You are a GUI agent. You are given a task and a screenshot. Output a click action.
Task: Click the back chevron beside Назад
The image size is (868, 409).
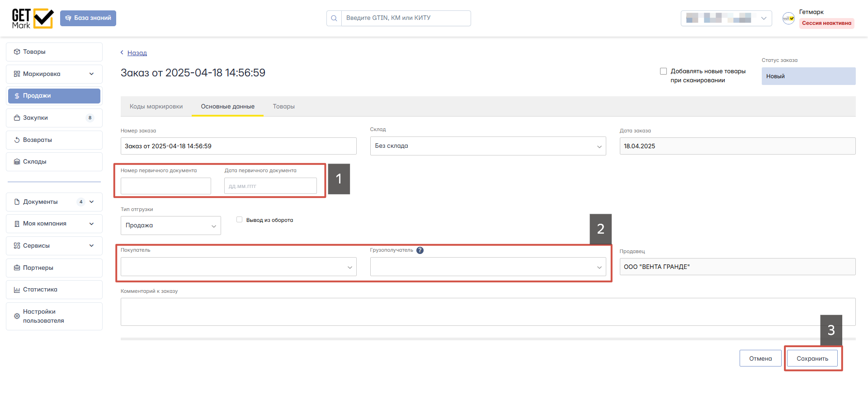[122, 53]
